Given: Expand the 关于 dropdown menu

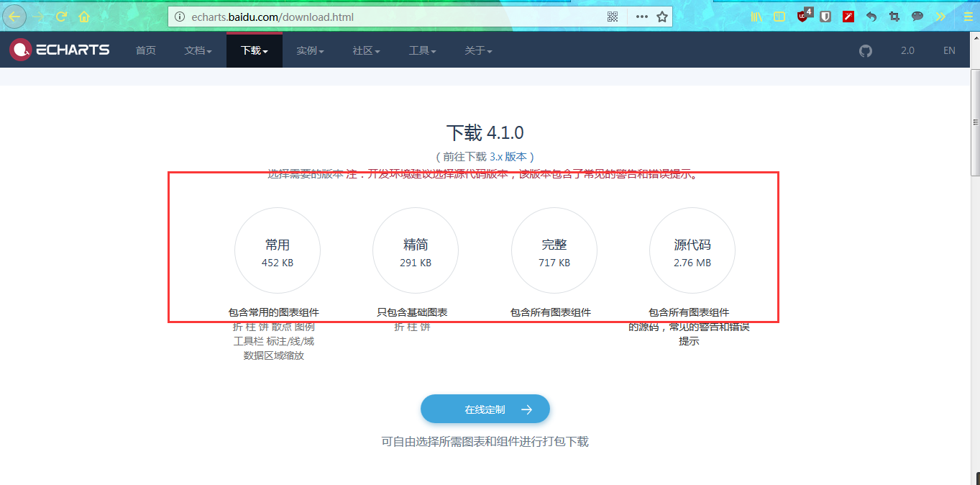Looking at the screenshot, I should 478,50.
